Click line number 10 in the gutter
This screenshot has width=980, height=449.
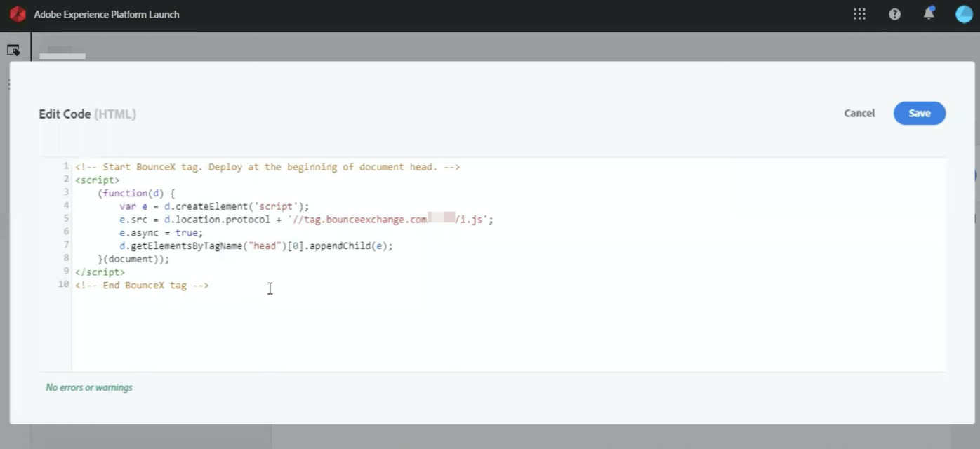coord(63,284)
